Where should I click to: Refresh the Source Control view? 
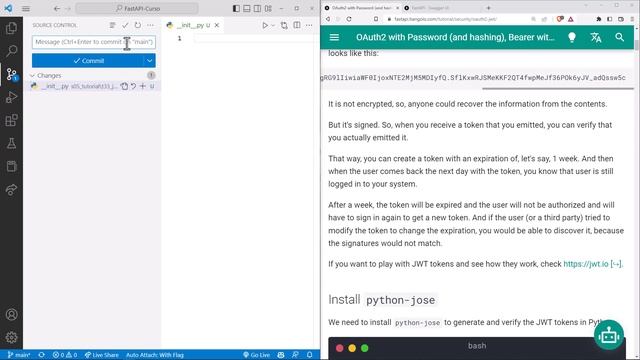[138, 25]
